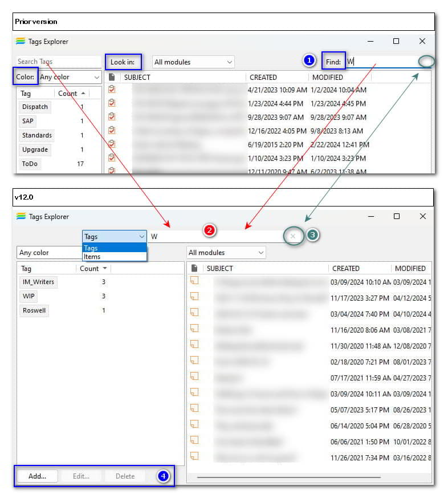Select the WIP tag
This screenshot has height=498, width=448.
tap(28, 296)
